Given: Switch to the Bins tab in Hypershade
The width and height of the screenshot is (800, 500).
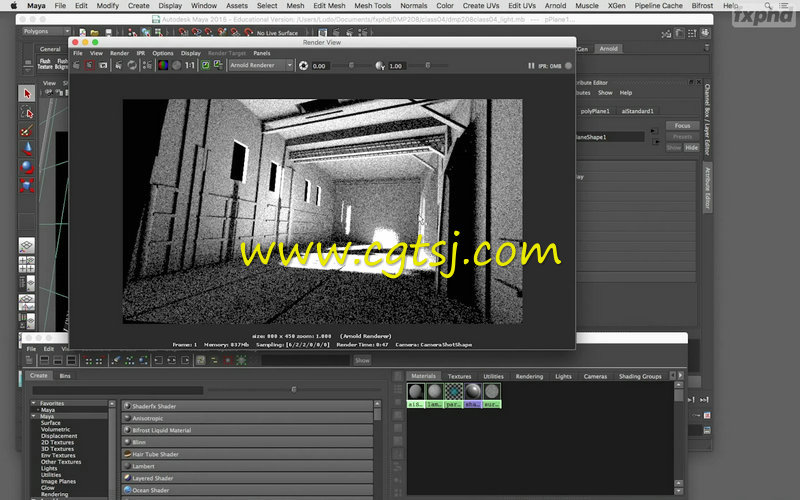Looking at the screenshot, I should (x=65, y=376).
